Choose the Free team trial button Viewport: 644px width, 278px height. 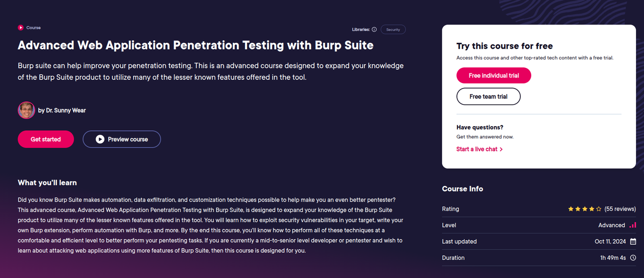tap(488, 97)
